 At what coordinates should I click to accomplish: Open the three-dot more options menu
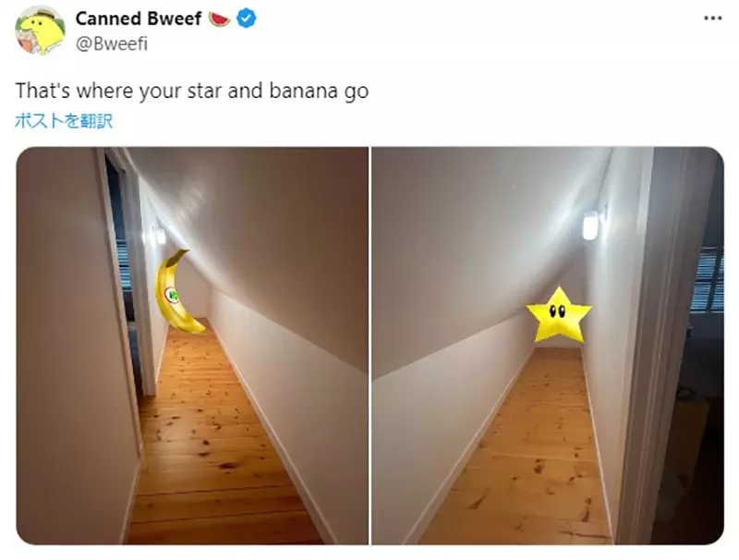[712, 18]
